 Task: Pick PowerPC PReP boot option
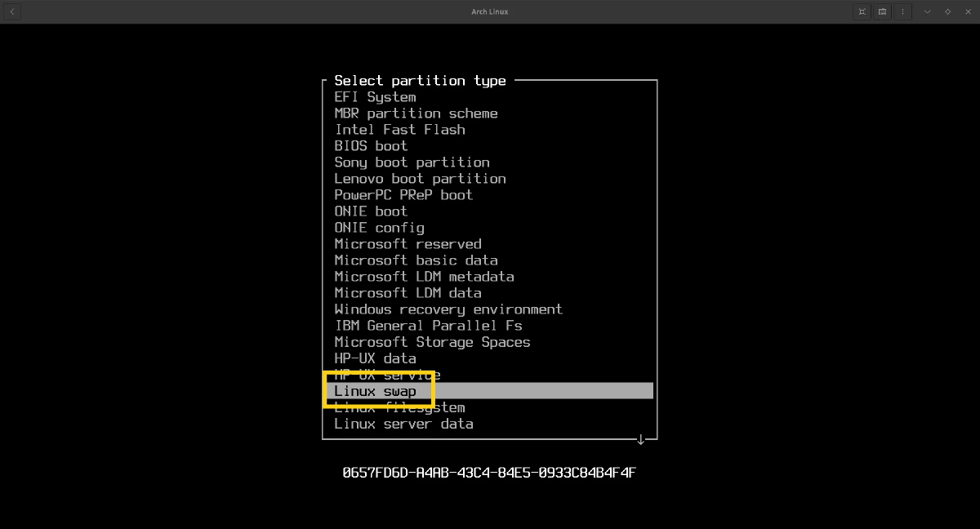click(x=403, y=195)
